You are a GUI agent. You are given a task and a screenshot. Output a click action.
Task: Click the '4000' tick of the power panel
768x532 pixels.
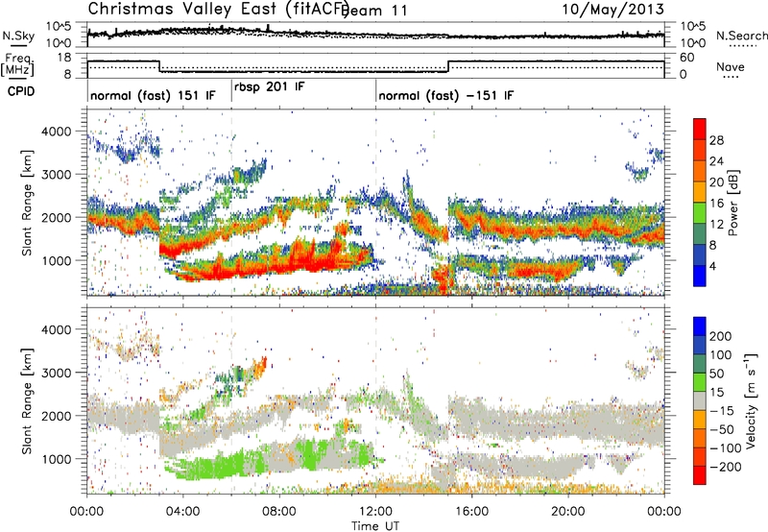click(x=57, y=132)
